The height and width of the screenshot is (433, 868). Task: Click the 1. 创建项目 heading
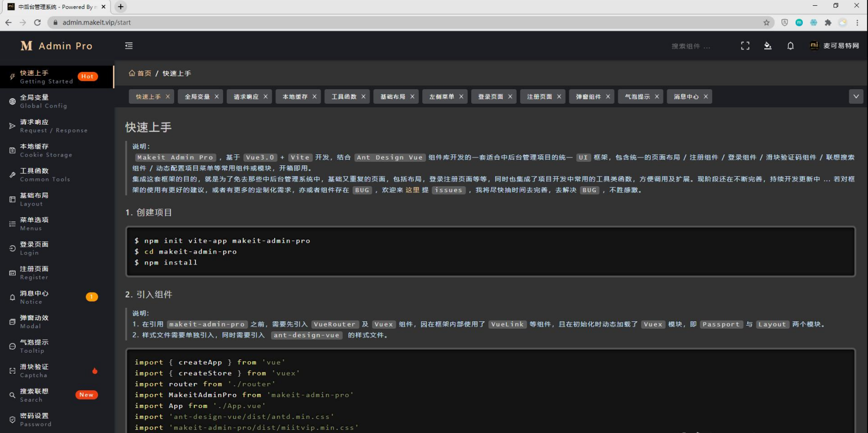149,212
